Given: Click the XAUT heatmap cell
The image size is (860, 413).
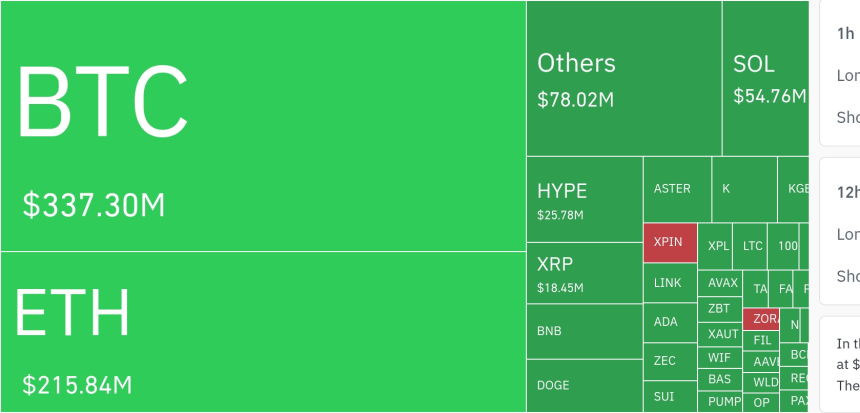Looking at the screenshot, I should point(720,334).
